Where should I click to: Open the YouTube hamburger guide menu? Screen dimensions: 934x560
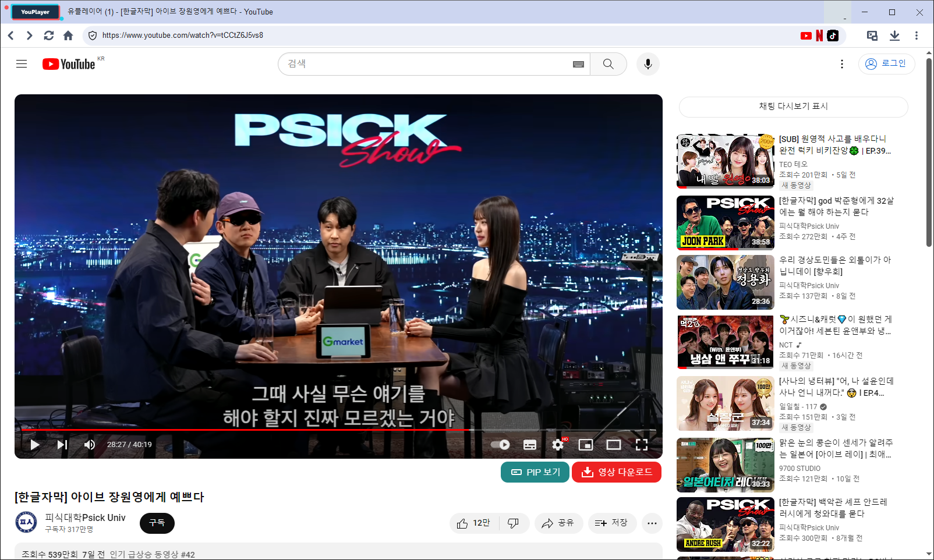pyautogui.click(x=22, y=64)
